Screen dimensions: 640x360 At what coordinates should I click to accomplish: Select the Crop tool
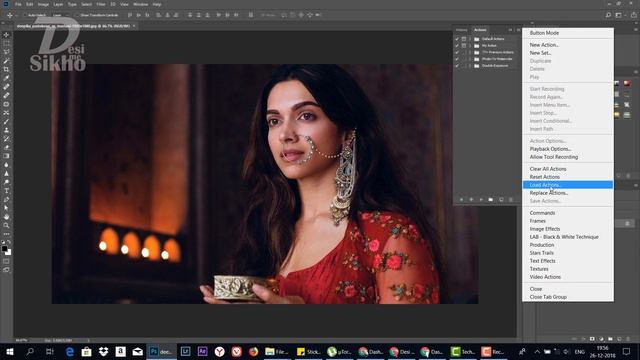pos(6,69)
